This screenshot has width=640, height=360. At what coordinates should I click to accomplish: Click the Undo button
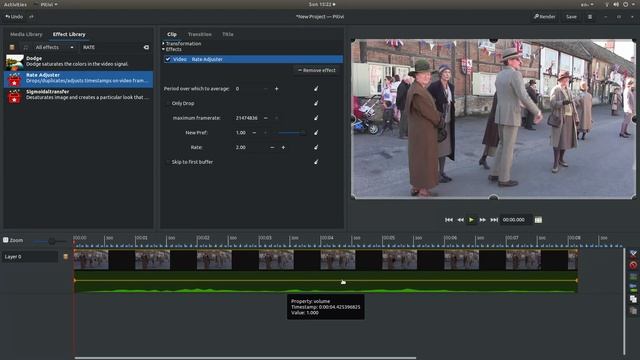pyautogui.click(x=14, y=17)
